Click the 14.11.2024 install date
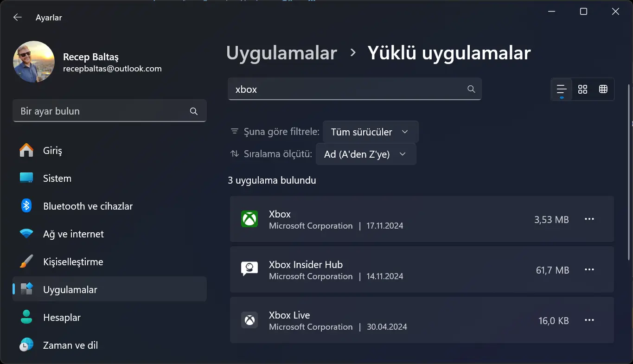 [385, 277]
